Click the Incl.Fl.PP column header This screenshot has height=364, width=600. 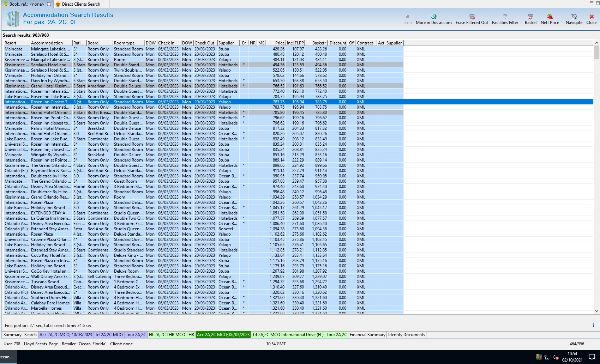pyautogui.click(x=295, y=43)
